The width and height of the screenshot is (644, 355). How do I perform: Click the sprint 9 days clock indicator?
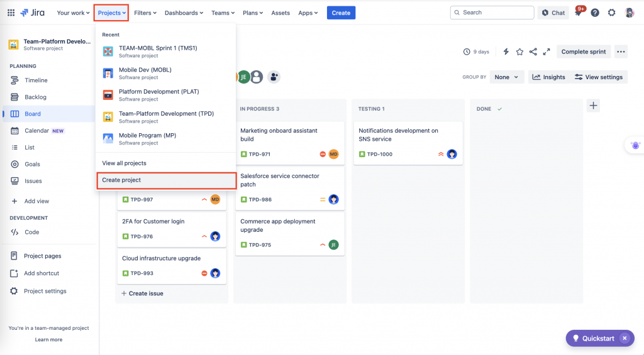pyautogui.click(x=476, y=52)
